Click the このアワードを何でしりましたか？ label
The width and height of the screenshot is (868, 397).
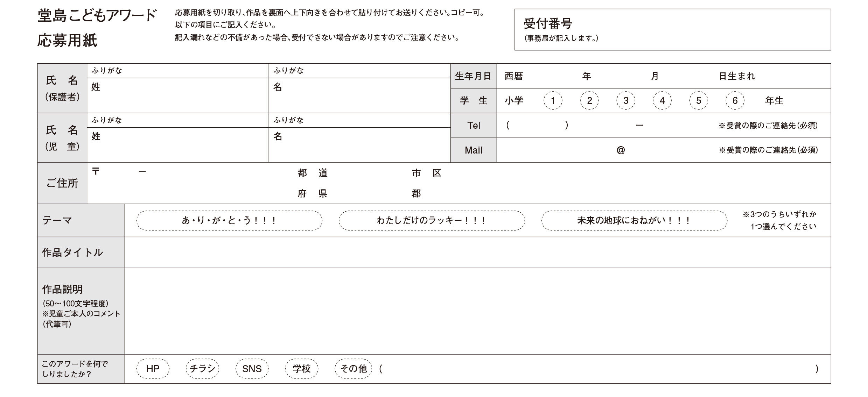(x=75, y=369)
